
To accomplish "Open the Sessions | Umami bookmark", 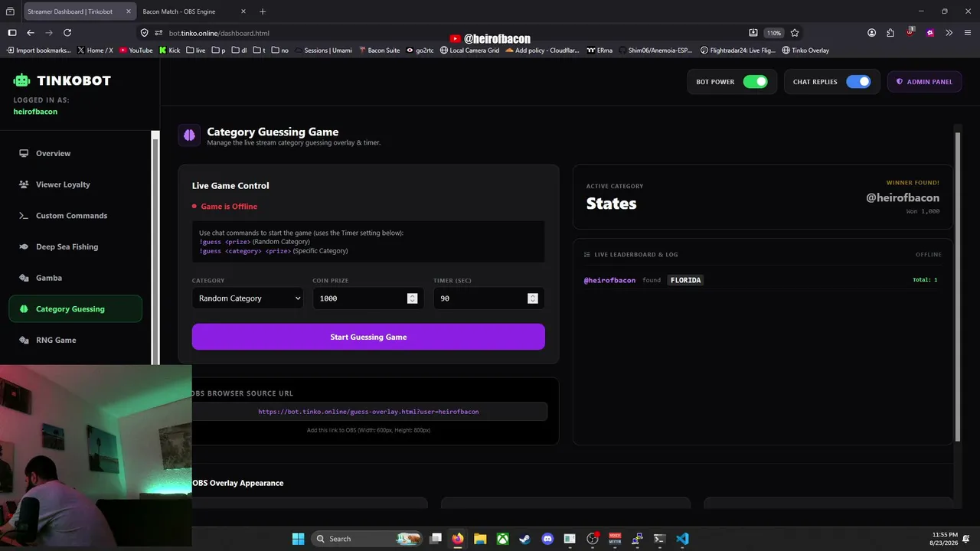I will [322, 51].
